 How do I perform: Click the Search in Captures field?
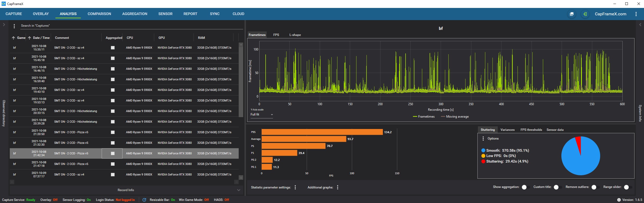131,26
